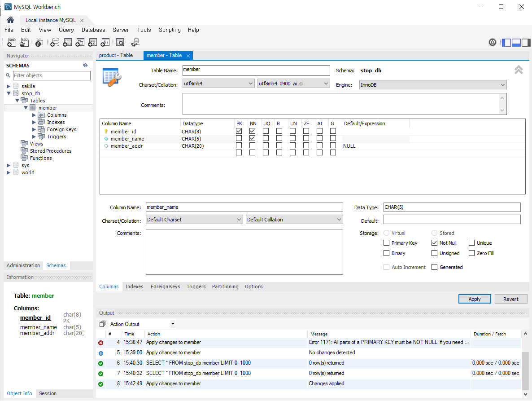The width and height of the screenshot is (532, 401).
Task: Uncheck the Not Null option
Action: [434, 243]
